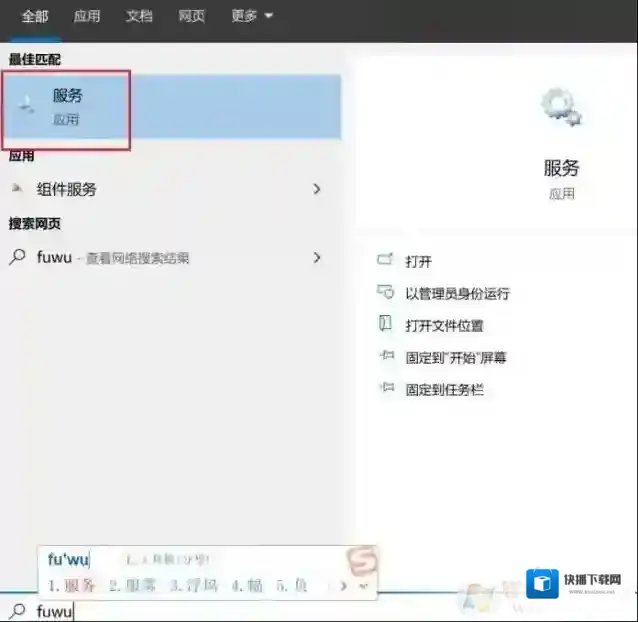Click the 以管理员身份运行 shield icon
638x622 pixels.
(385, 293)
